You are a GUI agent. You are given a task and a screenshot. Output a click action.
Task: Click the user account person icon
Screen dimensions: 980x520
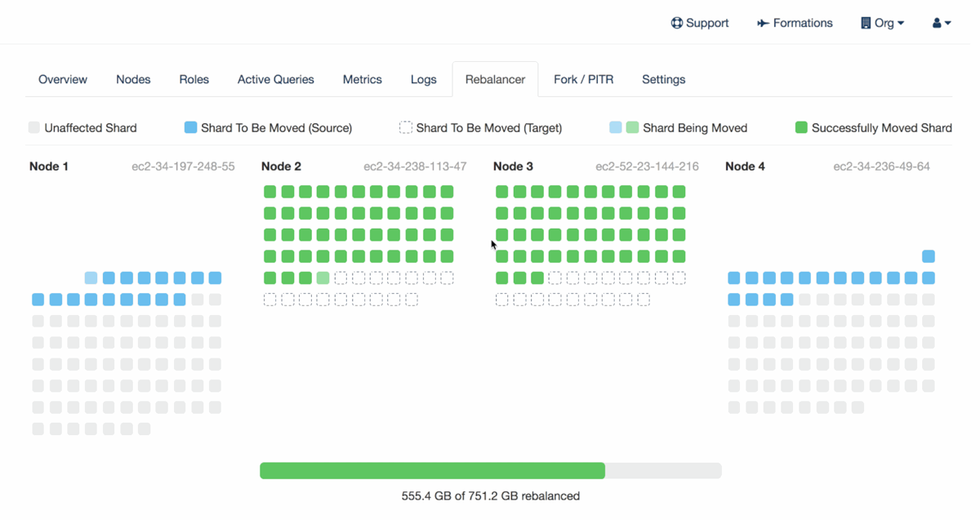click(x=936, y=23)
